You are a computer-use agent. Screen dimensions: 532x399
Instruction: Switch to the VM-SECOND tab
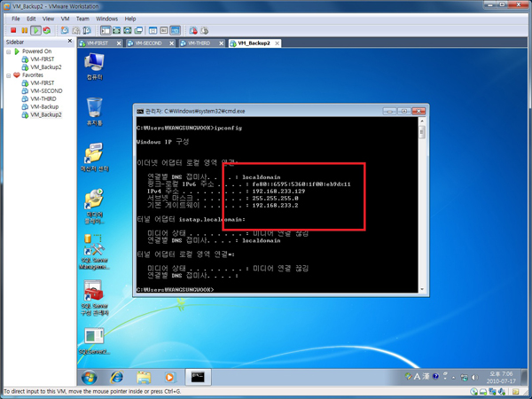(148, 43)
